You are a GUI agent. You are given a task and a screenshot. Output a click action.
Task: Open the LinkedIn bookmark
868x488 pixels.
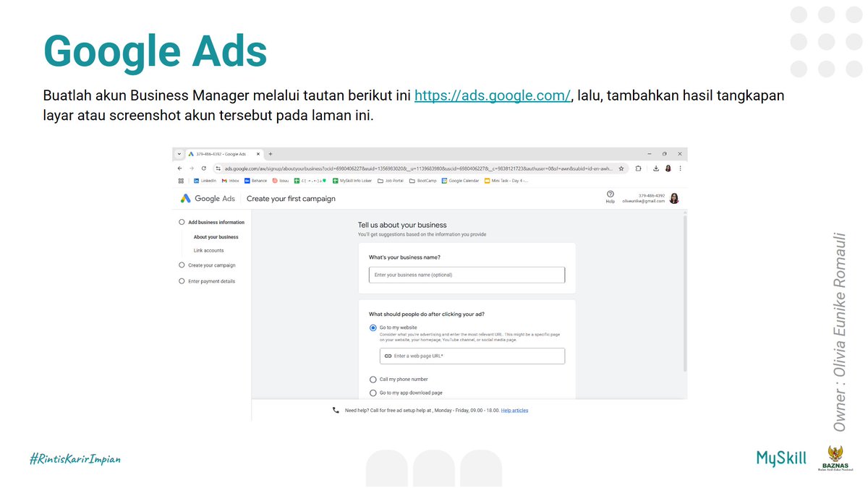tap(205, 181)
